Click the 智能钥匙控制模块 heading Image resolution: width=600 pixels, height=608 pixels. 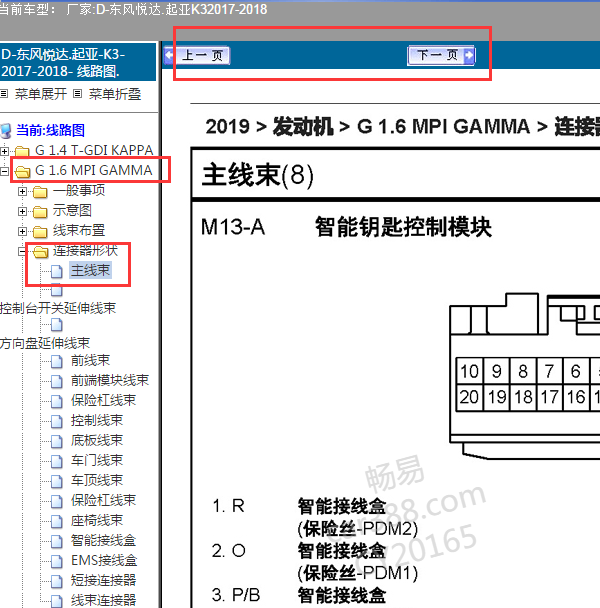[x=403, y=227]
